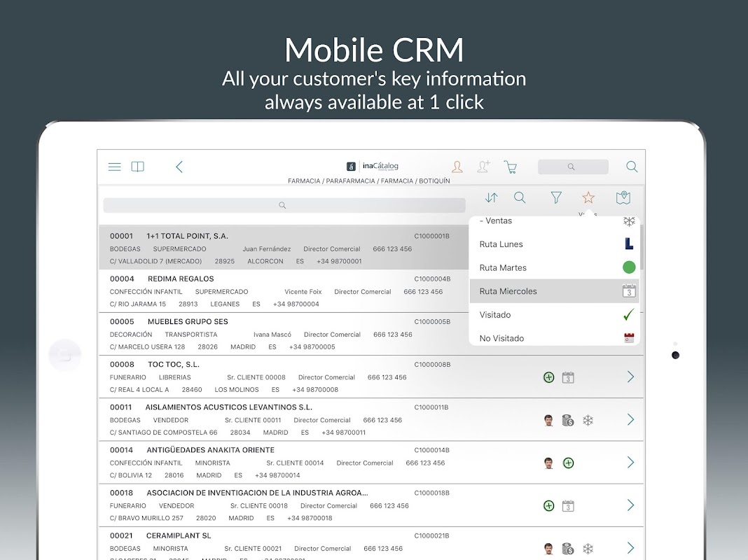The height and width of the screenshot is (560, 748).
Task: Click green circle beside Ruta Martes
Action: 629,267
